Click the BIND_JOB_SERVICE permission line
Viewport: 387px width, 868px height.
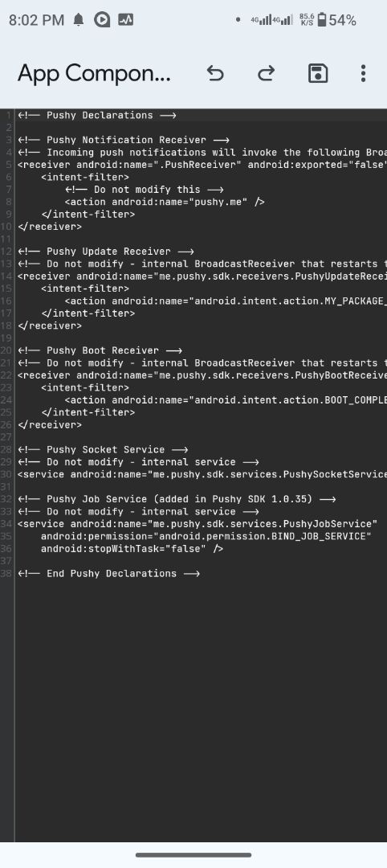click(206, 536)
